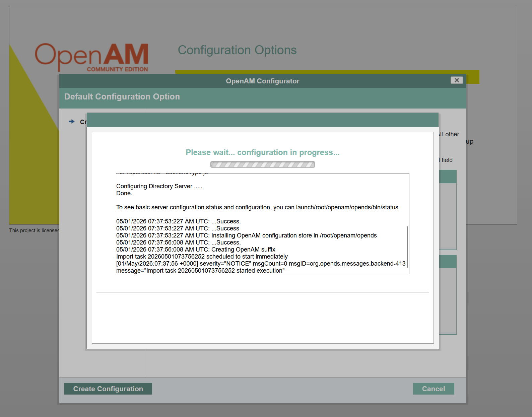
Task: Close the OpenAM Configurator dialog
Action: pyautogui.click(x=457, y=80)
